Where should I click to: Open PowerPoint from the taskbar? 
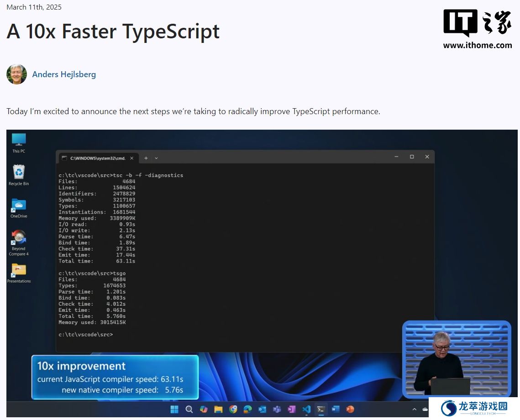coord(350,409)
